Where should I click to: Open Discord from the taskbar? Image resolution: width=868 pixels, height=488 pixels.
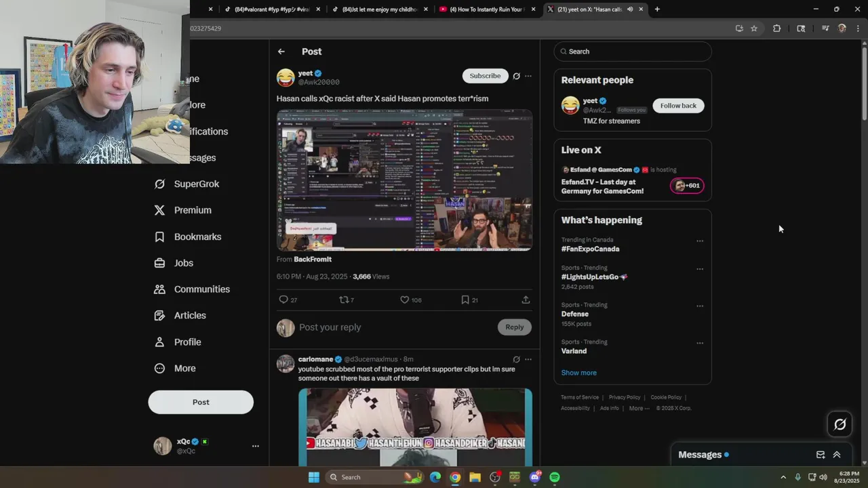535,477
